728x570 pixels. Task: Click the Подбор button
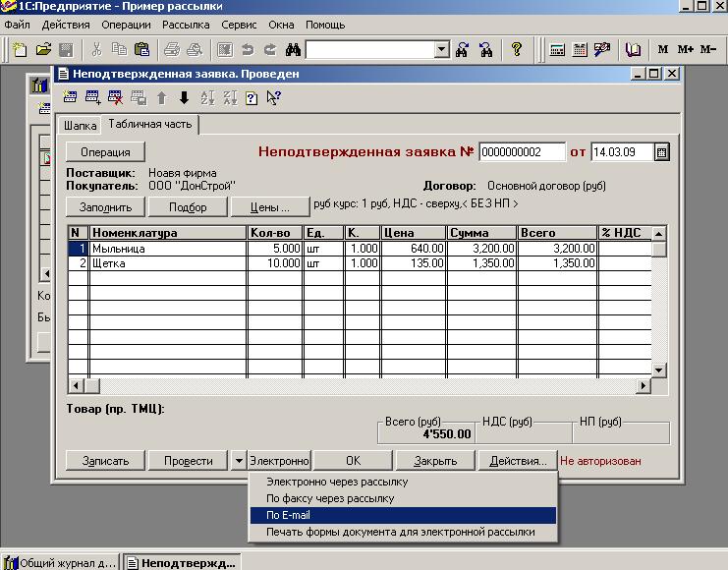pyautogui.click(x=188, y=207)
